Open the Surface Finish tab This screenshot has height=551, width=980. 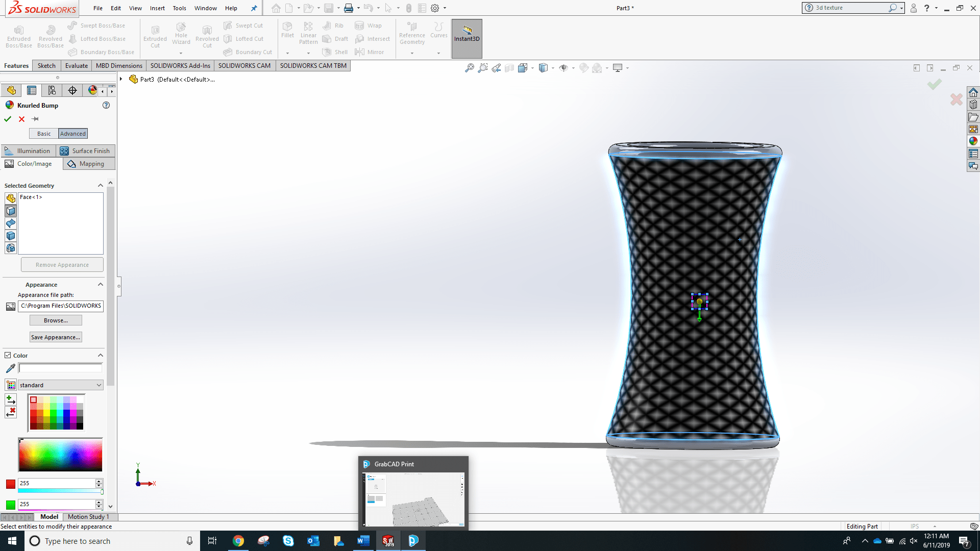tap(85, 151)
